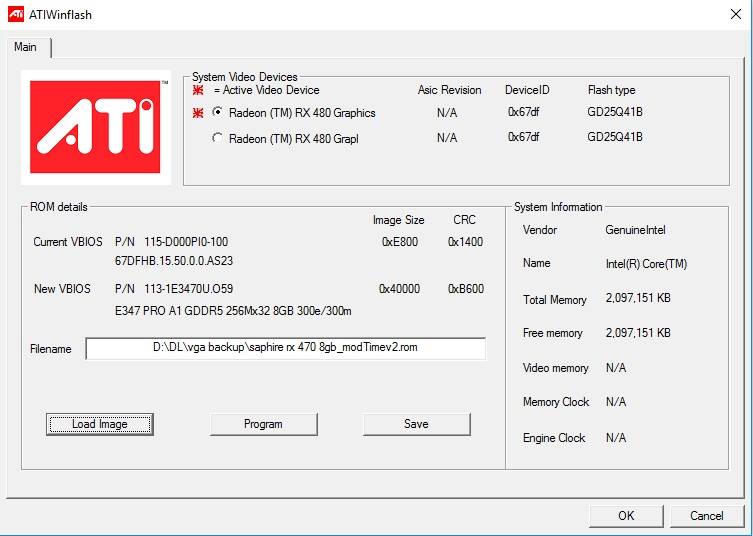Click inside the Filename path field
This screenshot has width=753, height=536.
coord(285,348)
